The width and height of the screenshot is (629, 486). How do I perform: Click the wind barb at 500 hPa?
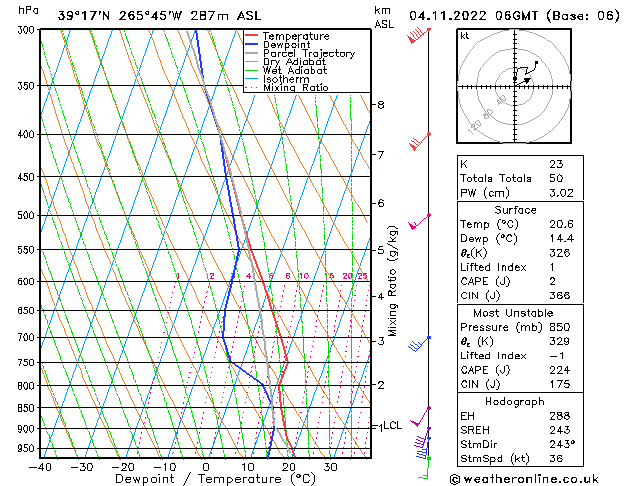(x=419, y=222)
